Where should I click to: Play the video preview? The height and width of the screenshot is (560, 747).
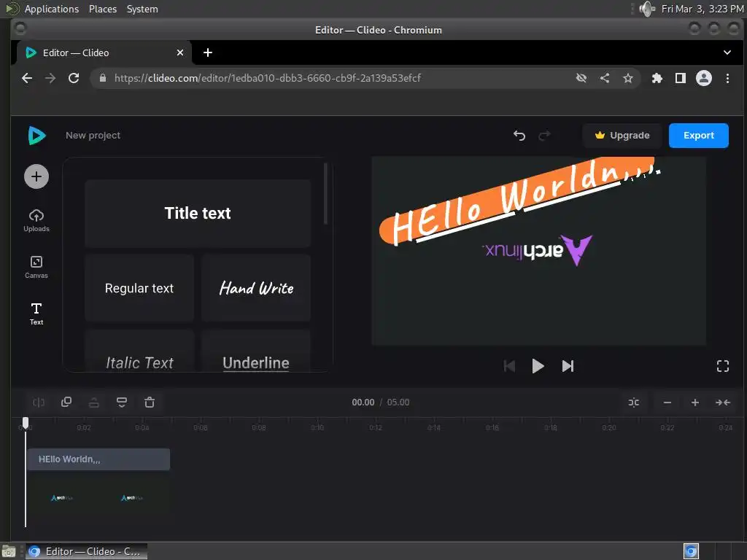tap(538, 366)
